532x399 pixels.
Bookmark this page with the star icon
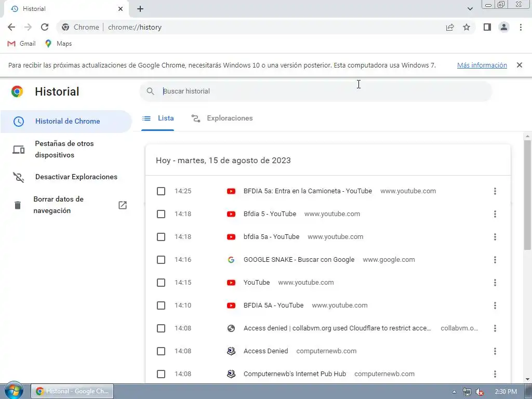(x=467, y=27)
